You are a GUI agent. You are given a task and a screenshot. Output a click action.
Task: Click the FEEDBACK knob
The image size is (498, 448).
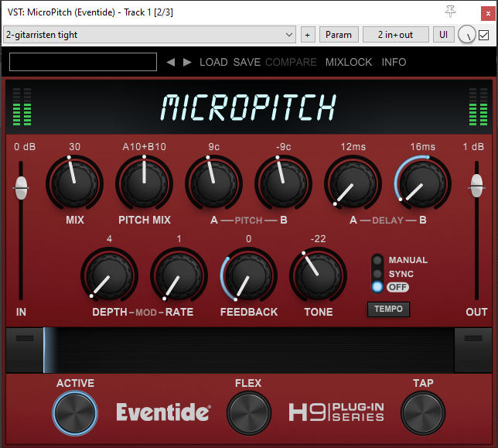pyautogui.click(x=248, y=276)
